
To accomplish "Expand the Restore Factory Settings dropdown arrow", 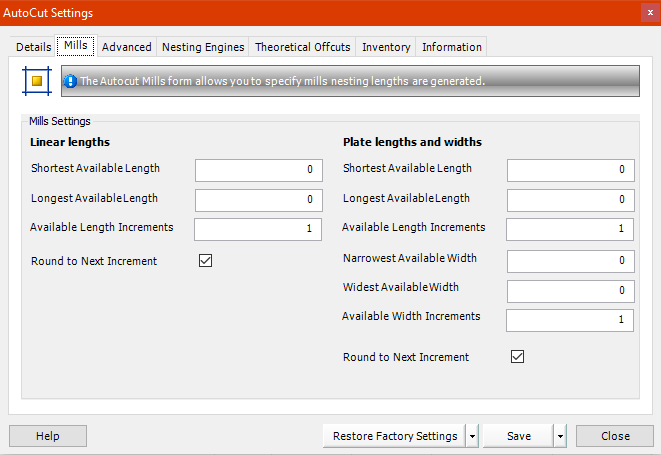I will [x=472, y=436].
